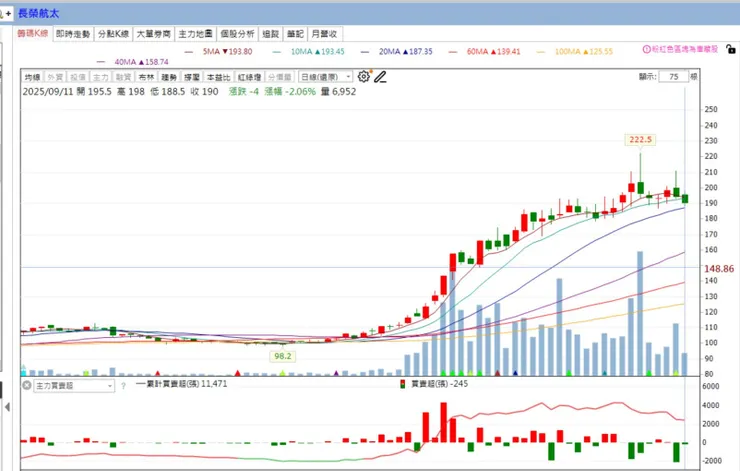Click the 222.5 high price marker
Viewport: 740px width, 471px height.
click(x=640, y=140)
